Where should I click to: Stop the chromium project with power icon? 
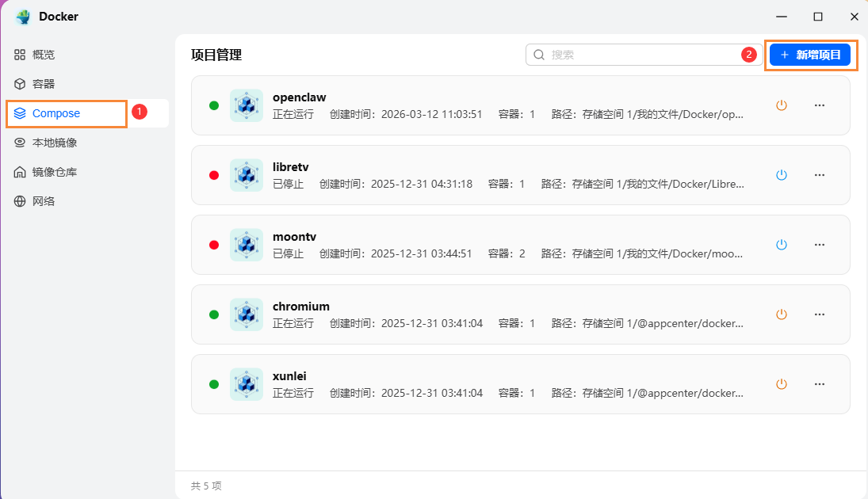click(x=781, y=314)
